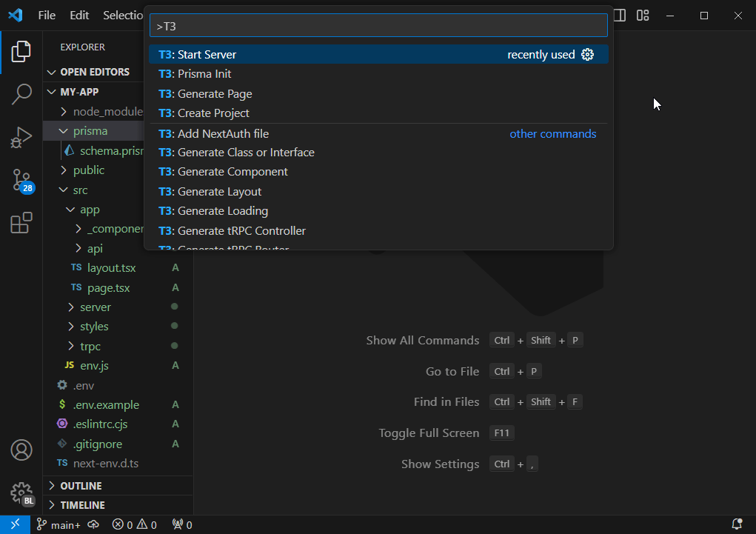The image size is (756, 534).
Task: Run the T3: Generate Layout command
Action: point(378,192)
